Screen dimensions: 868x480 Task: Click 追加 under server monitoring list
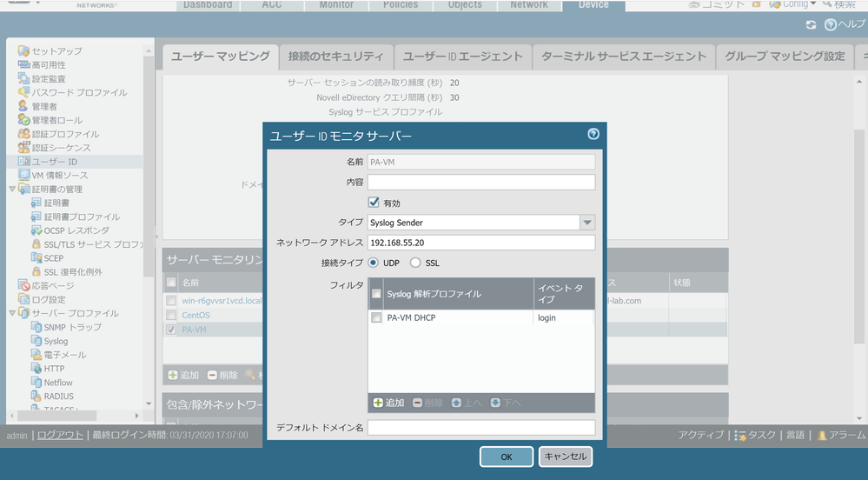tap(183, 376)
